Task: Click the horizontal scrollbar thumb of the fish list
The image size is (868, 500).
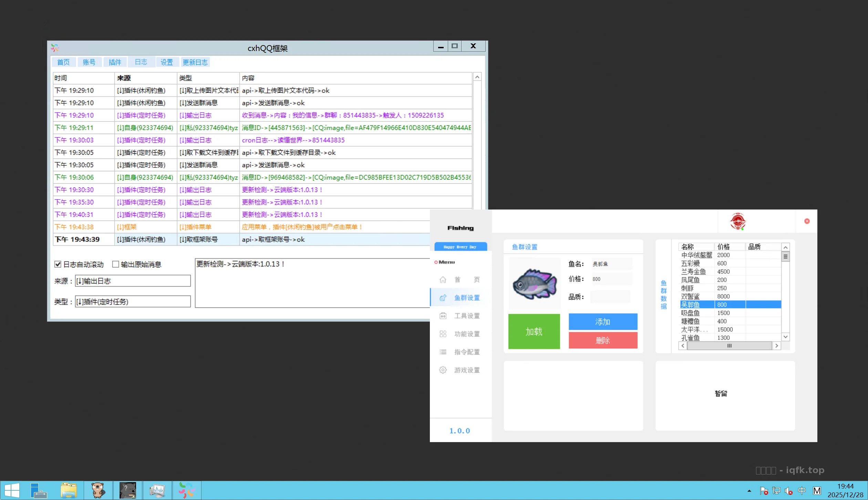Action: [x=729, y=346]
